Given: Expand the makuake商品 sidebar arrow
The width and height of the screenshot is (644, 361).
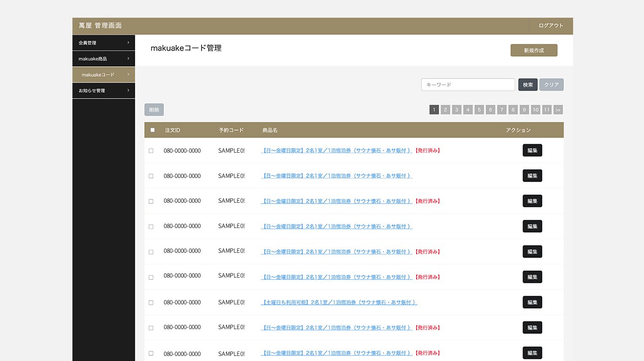Looking at the screenshot, I should [128, 59].
